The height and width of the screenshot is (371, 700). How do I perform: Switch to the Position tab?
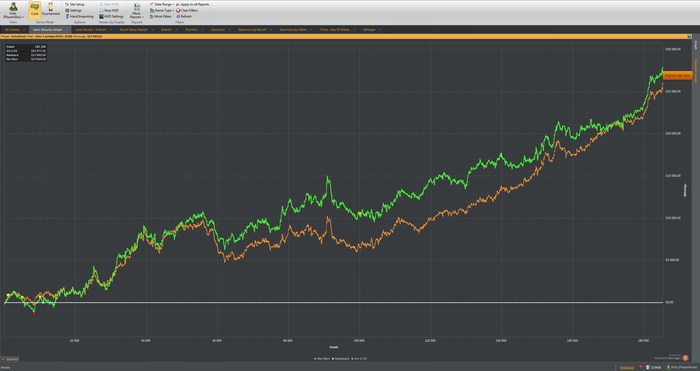191,29
